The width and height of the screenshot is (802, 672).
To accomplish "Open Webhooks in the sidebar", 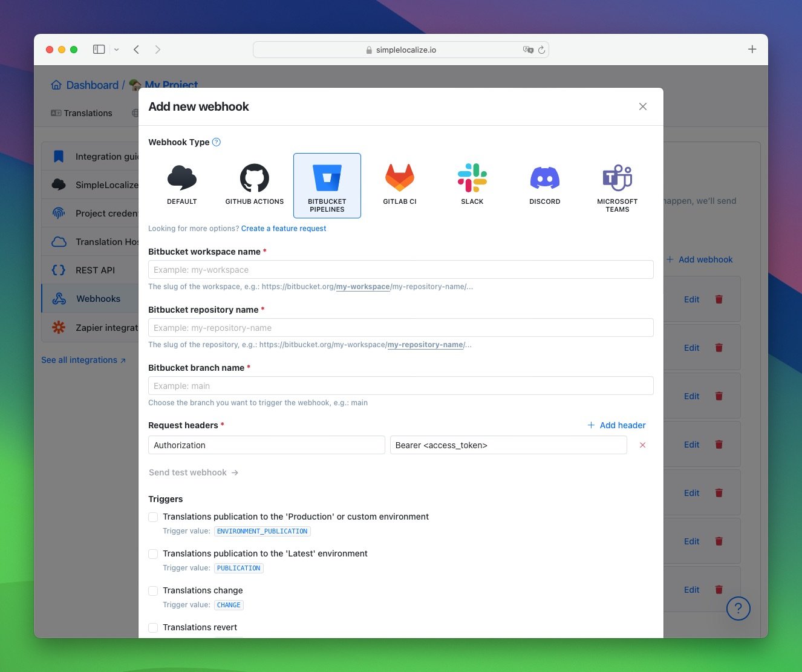I will (90, 299).
